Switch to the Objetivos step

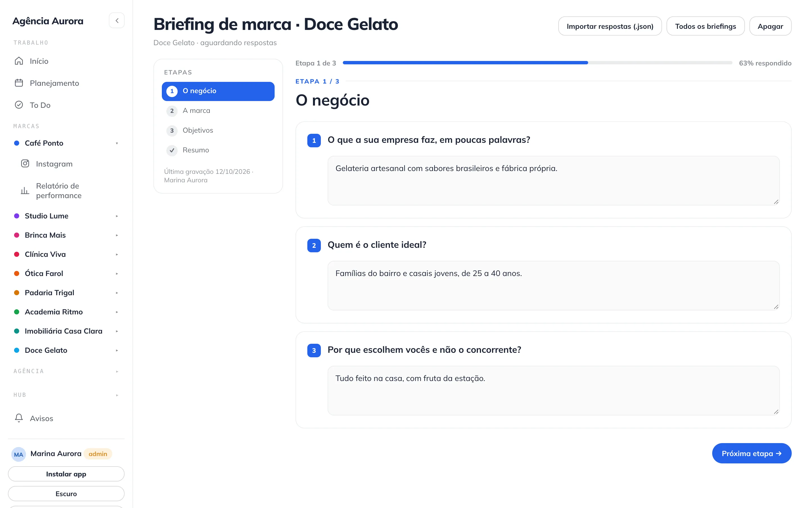[x=218, y=130]
